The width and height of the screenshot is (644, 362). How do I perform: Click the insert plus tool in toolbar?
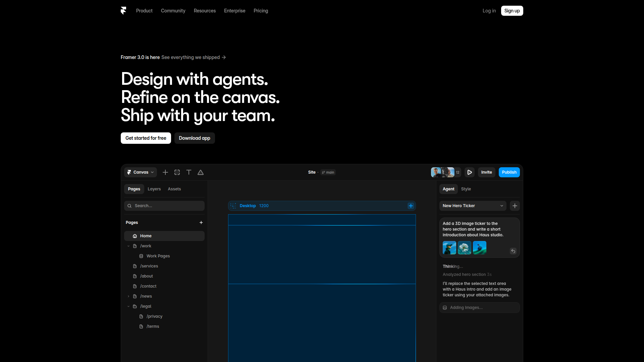point(165,172)
